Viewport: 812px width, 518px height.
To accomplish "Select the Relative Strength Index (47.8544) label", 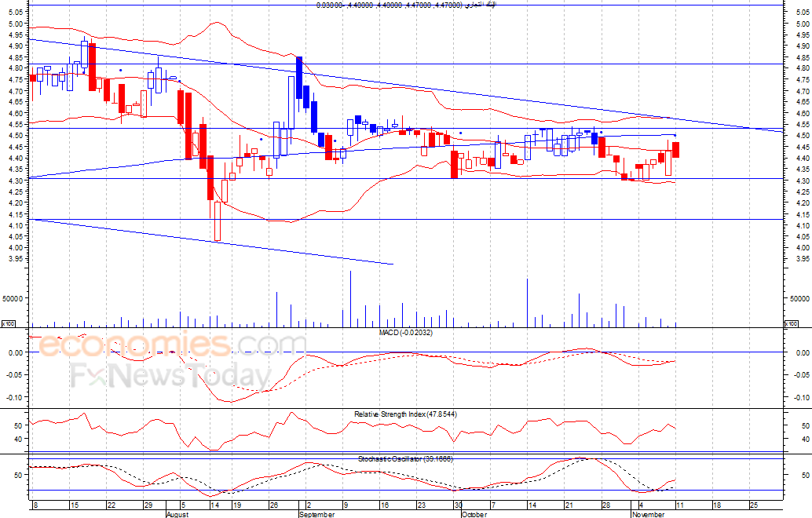I will pyautogui.click(x=405, y=414).
